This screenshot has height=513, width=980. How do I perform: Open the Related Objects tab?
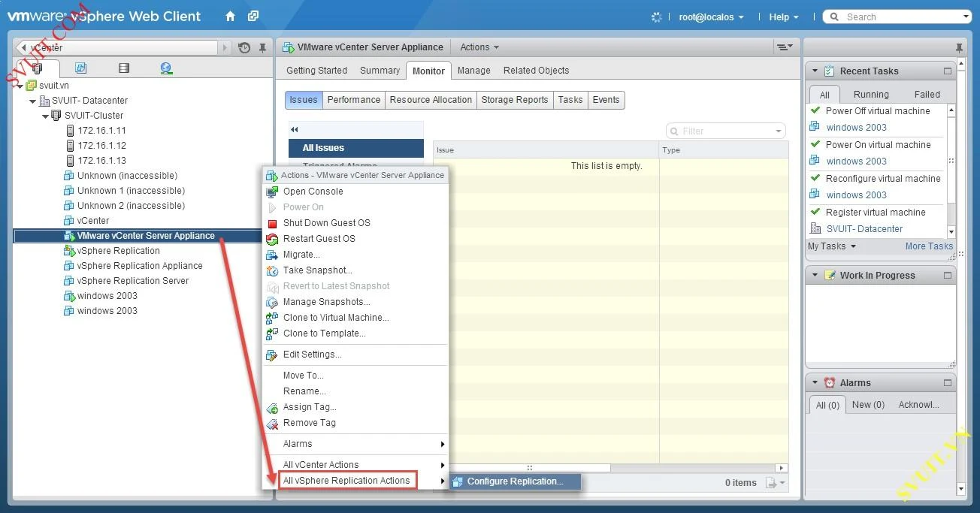point(536,71)
